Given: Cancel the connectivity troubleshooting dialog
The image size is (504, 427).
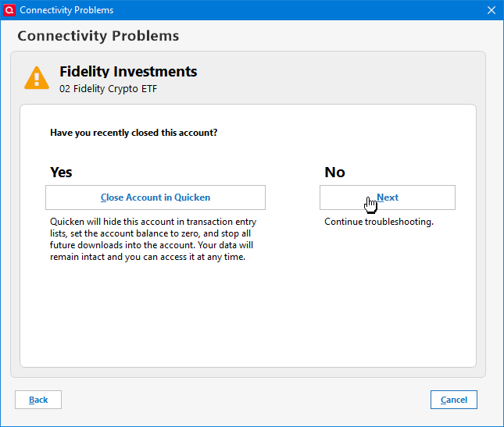Looking at the screenshot, I should click(x=453, y=400).
